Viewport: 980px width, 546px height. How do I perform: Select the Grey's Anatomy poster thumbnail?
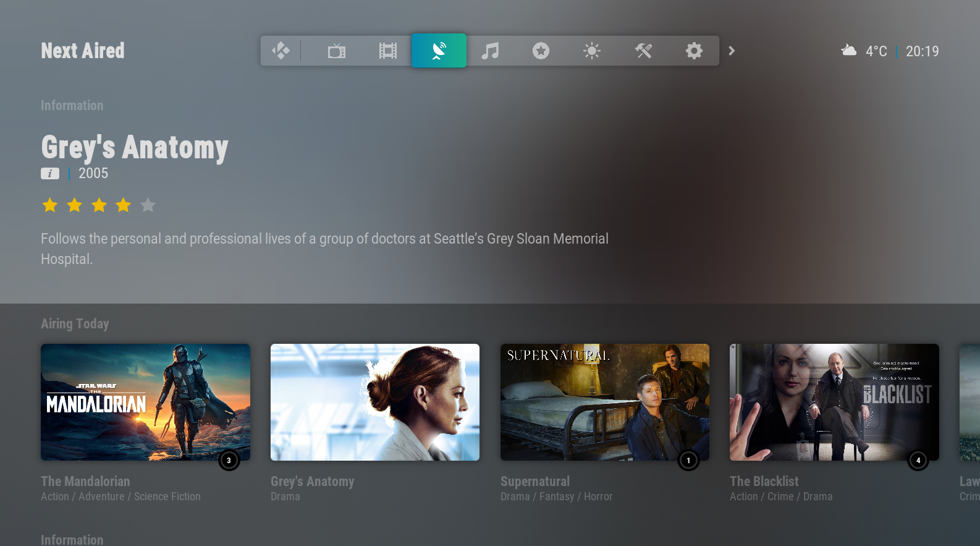tap(375, 402)
